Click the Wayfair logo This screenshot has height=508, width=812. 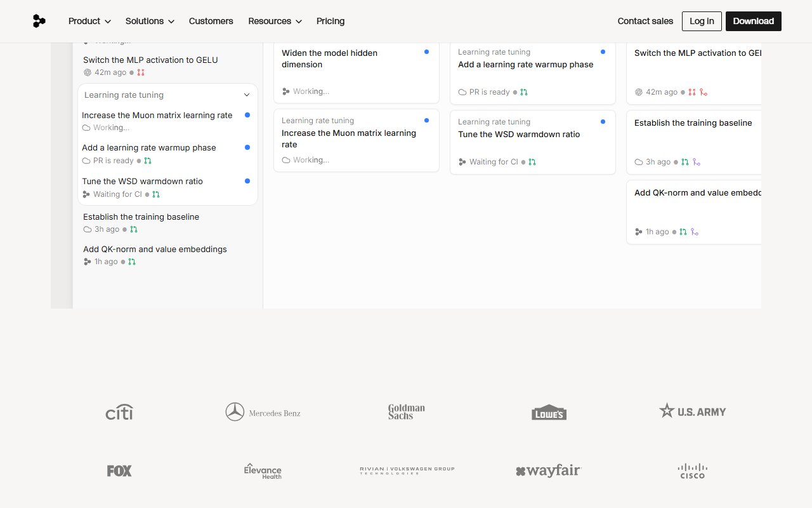tap(549, 471)
